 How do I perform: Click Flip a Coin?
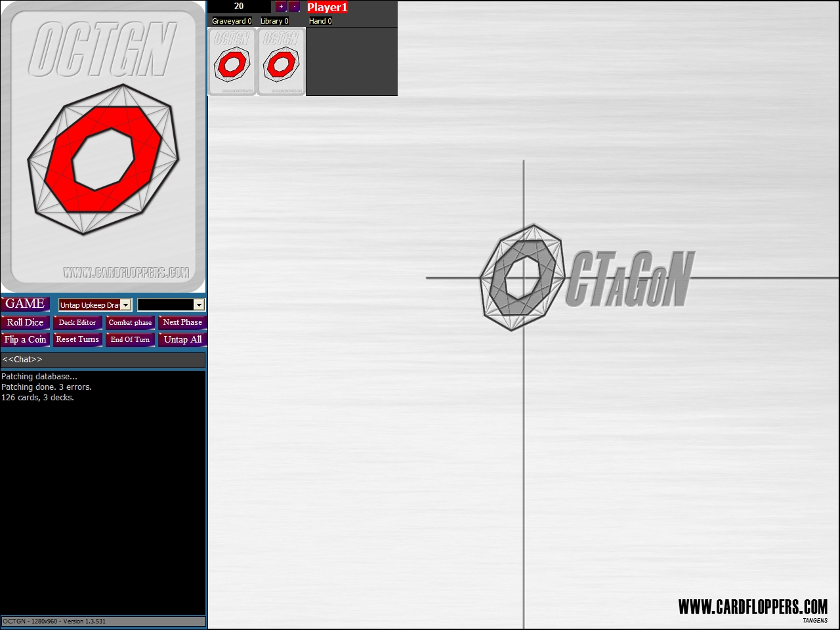tap(25, 339)
